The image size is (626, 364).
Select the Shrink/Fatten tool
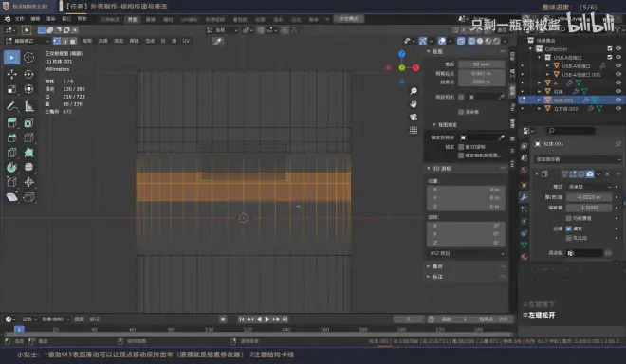pyautogui.click(x=28, y=182)
